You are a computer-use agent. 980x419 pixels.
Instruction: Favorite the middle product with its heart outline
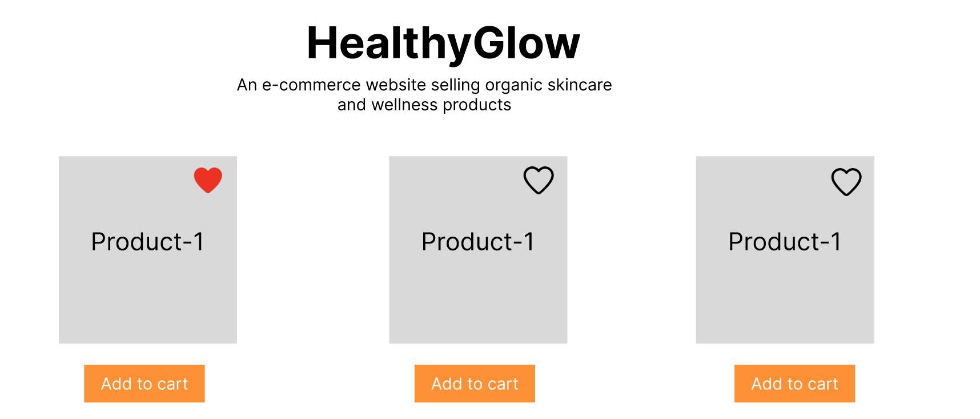click(539, 180)
